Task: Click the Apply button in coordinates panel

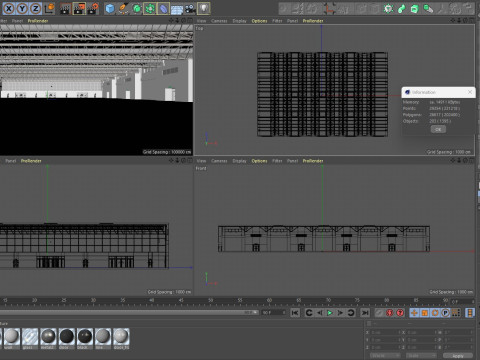Action: pos(458,356)
